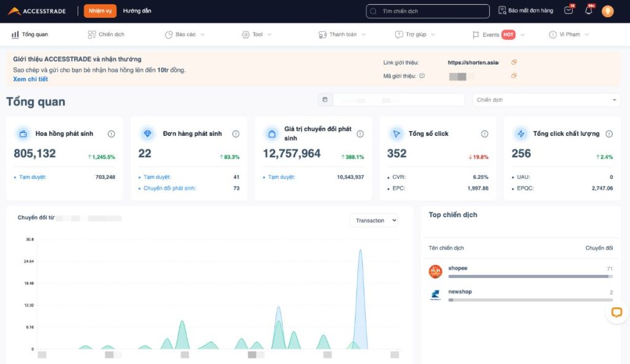The image size is (630, 364).
Task: Open the user avatar menu
Action: tap(607, 11)
